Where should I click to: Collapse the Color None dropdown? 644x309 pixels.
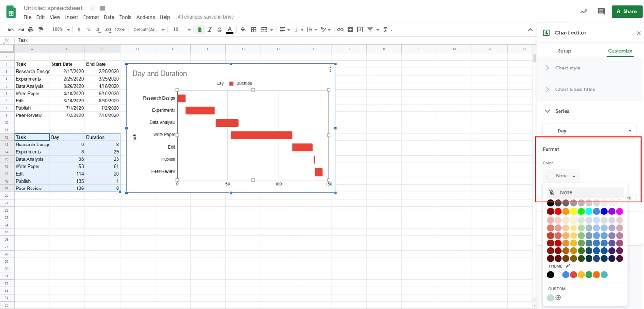tap(561, 176)
